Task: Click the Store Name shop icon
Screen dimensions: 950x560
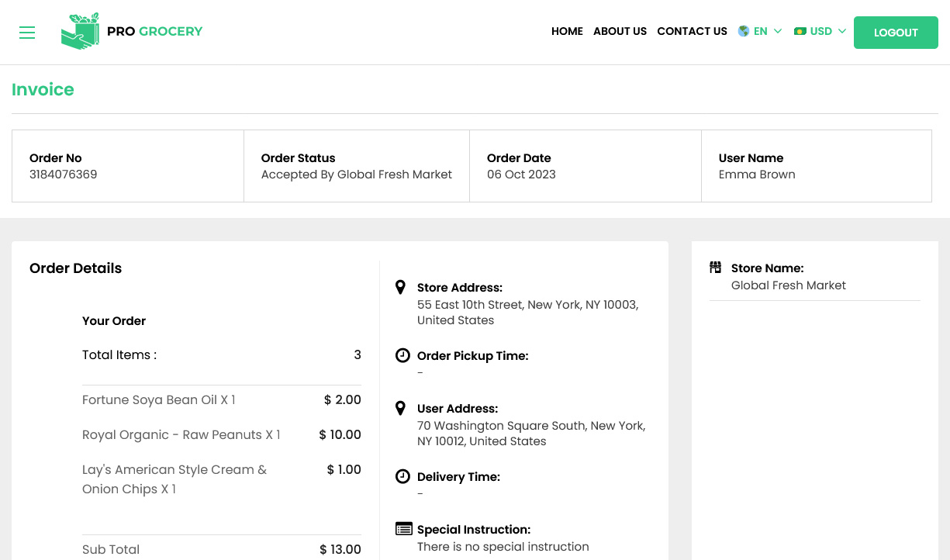Action: point(716,268)
